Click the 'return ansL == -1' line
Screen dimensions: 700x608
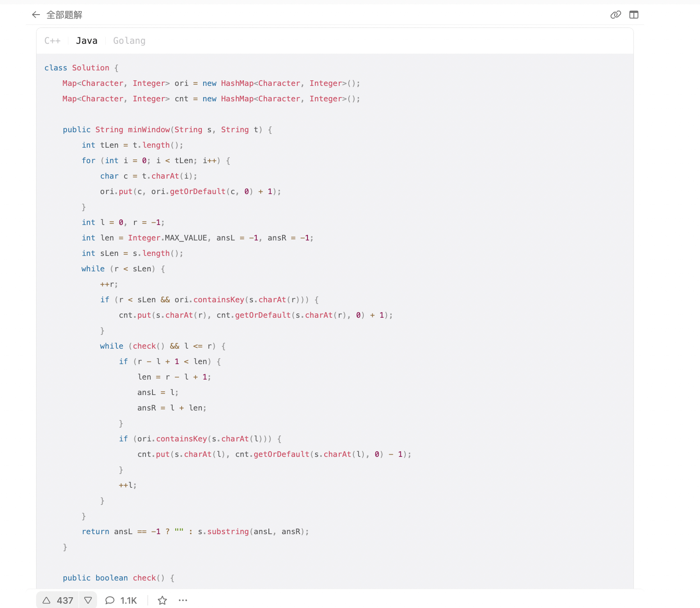(x=195, y=532)
